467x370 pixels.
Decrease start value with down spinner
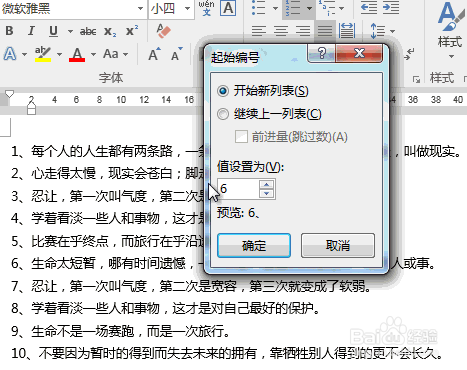pos(267,194)
